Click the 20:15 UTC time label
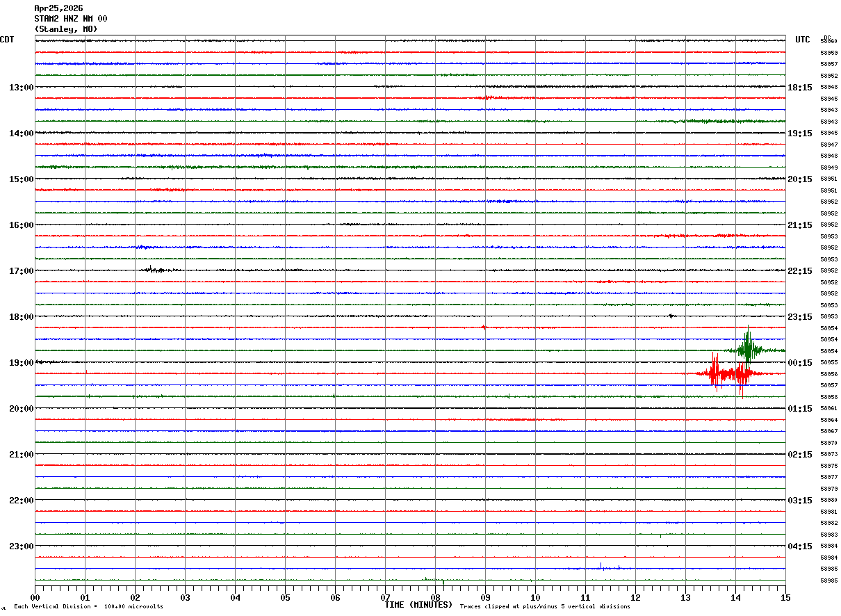841x616 pixels. 800,179
